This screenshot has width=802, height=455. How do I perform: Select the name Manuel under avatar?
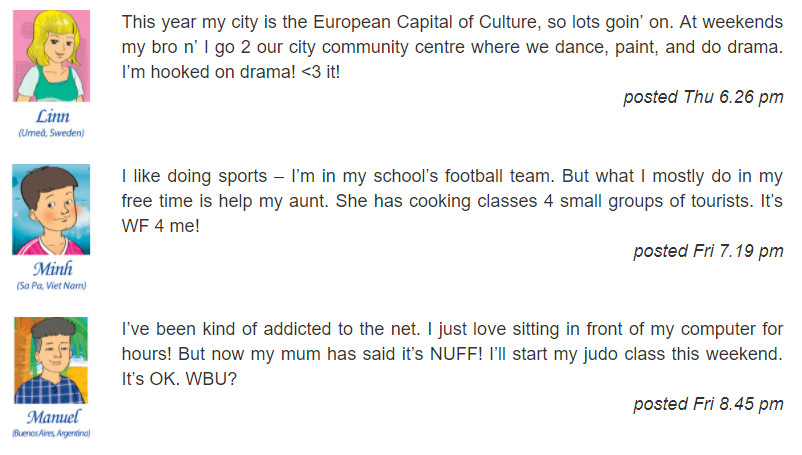tap(53, 417)
